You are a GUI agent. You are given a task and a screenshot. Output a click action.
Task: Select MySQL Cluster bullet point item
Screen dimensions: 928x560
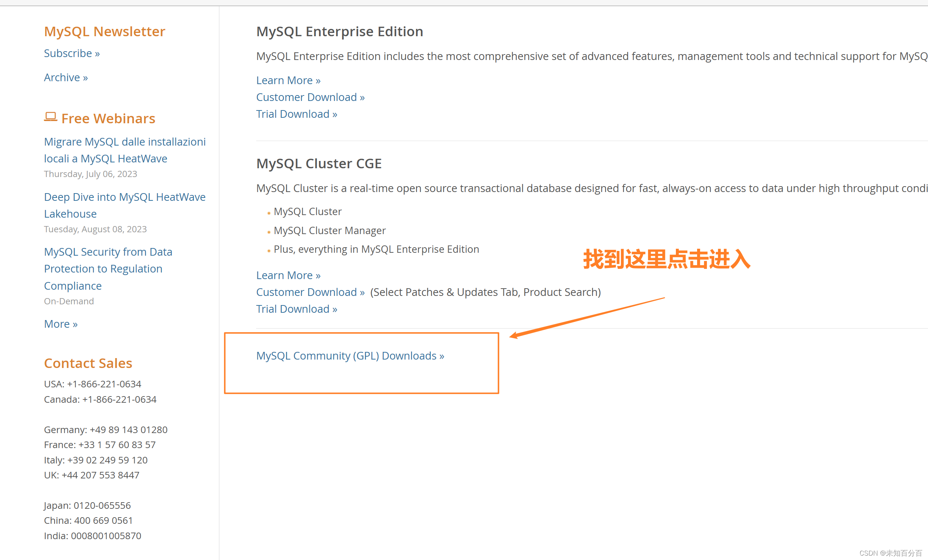pyautogui.click(x=308, y=211)
